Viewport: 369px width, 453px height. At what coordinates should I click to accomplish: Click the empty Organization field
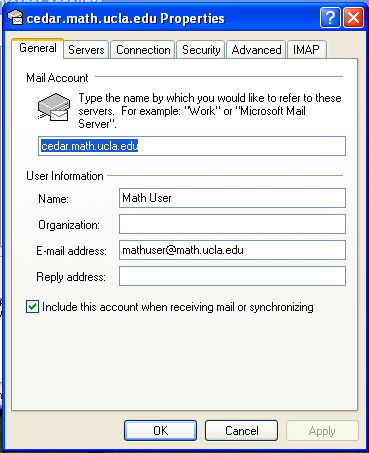(x=232, y=224)
